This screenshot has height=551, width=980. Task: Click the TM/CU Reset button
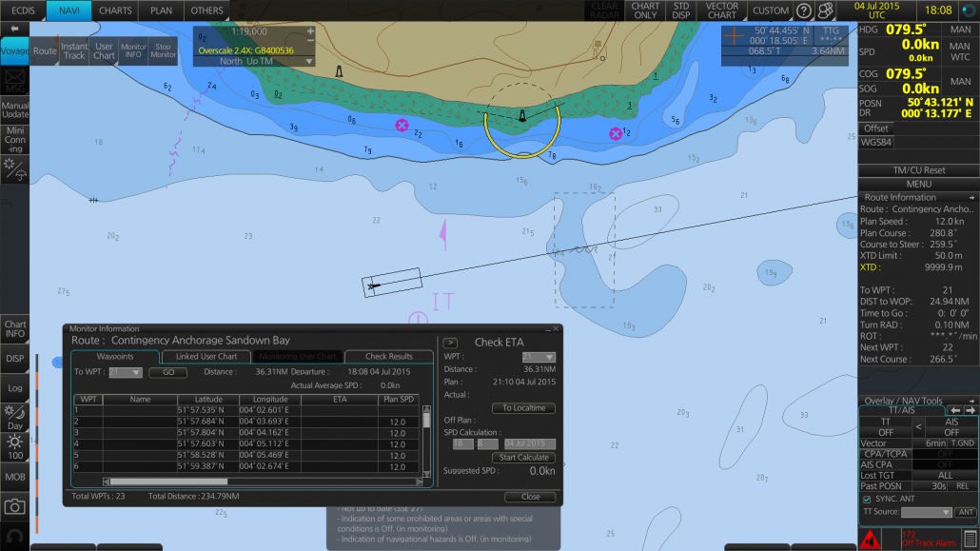(919, 170)
